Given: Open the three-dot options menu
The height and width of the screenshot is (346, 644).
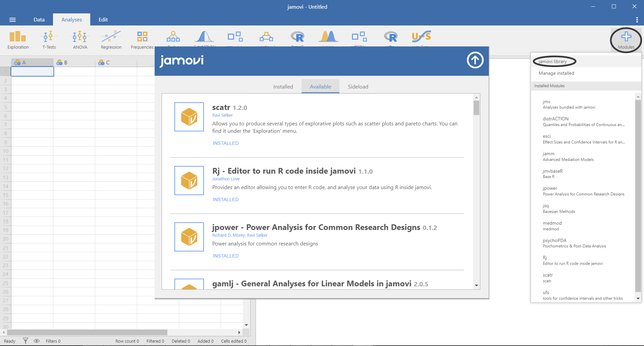Looking at the screenshot, I should click(x=637, y=20).
